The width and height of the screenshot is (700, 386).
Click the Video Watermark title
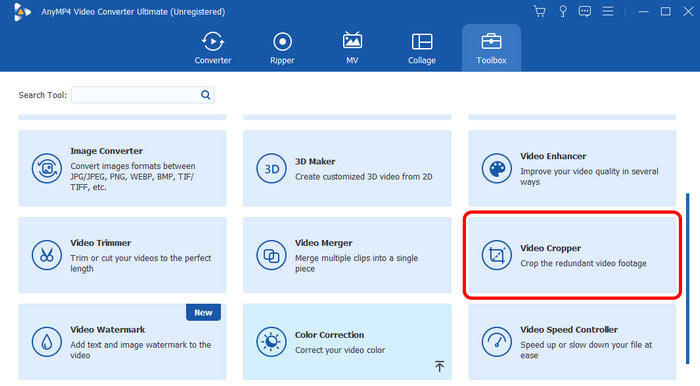pyautogui.click(x=108, y=329)
